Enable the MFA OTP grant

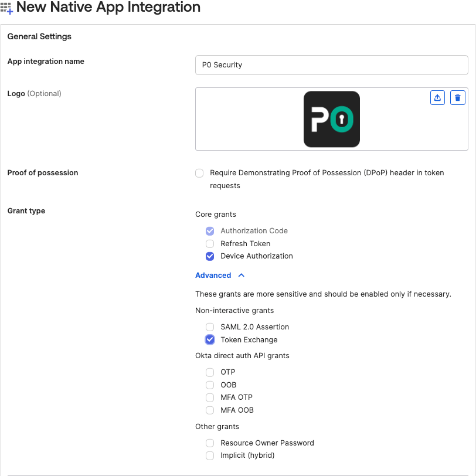point(210,397)
